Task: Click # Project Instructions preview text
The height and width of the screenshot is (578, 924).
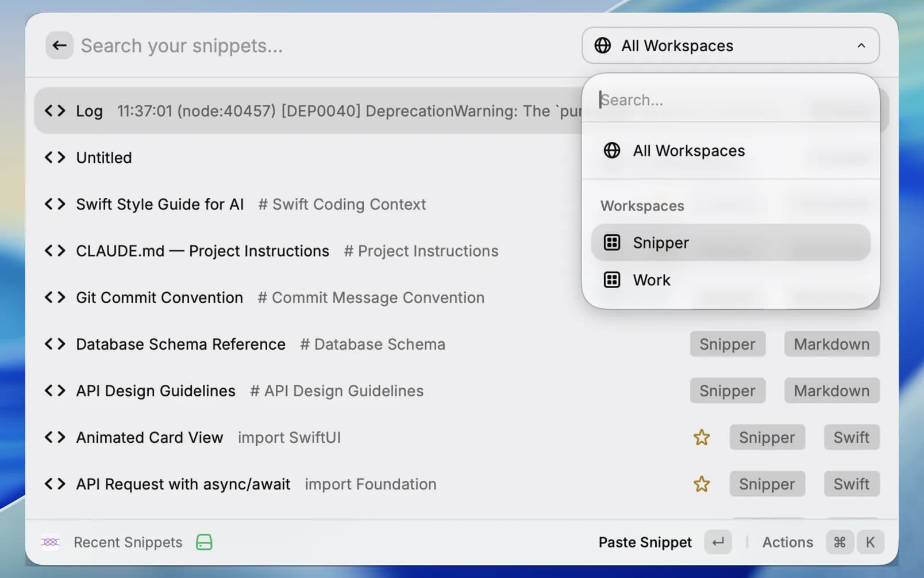Action: pos(421,251)
